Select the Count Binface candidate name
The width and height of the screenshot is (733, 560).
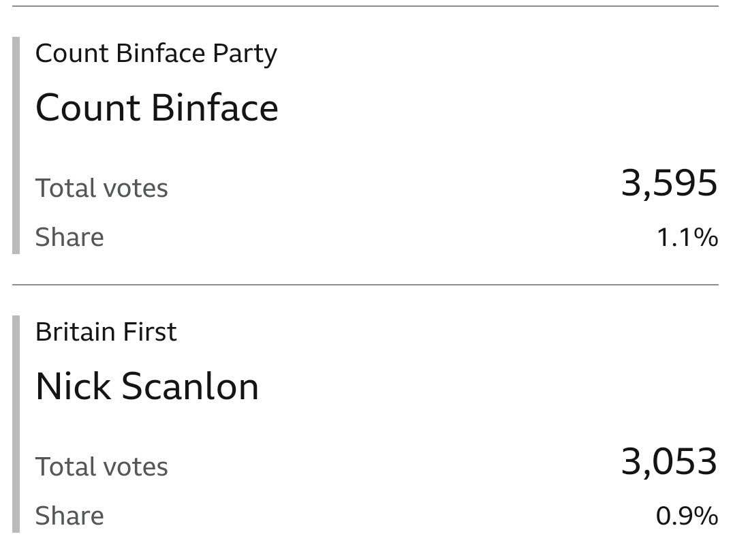click(x=157, y=108)
